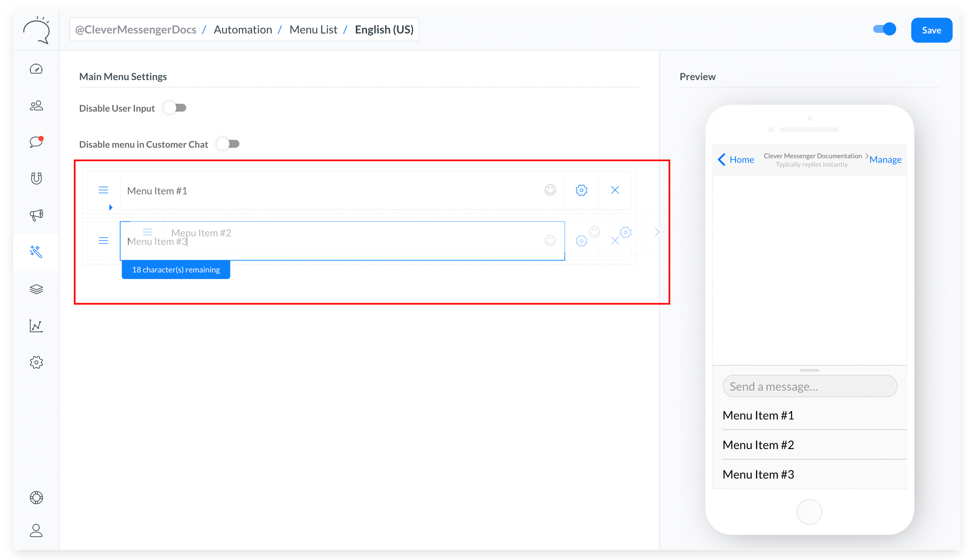The image size is (973, 560).
Task: Click the Manage link in preview
Action: click(885, 160)
